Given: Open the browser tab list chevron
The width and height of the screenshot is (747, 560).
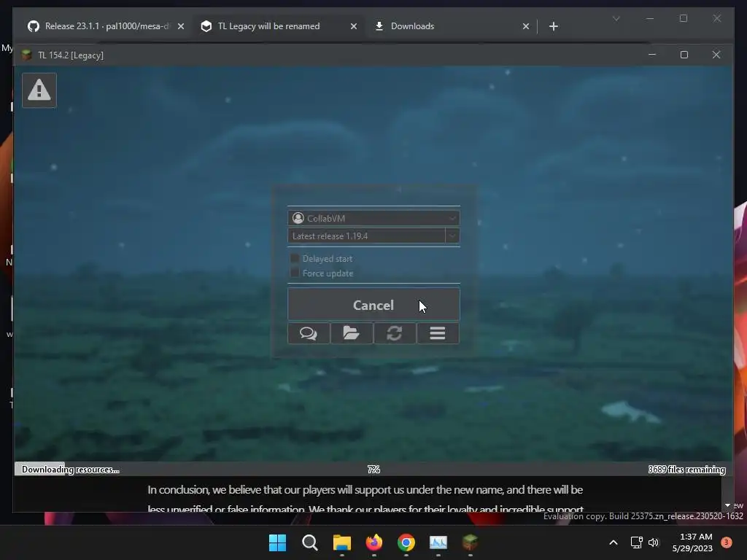Looking at the screenshot, I should click(616, 18).
